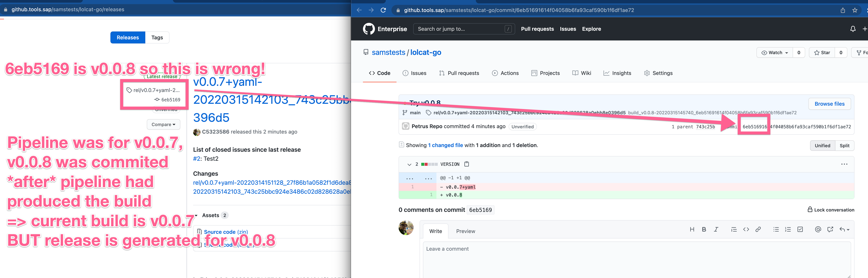The image size is (868, 278).
Task: Open the Actions tab of the repository
Action: 505,73
